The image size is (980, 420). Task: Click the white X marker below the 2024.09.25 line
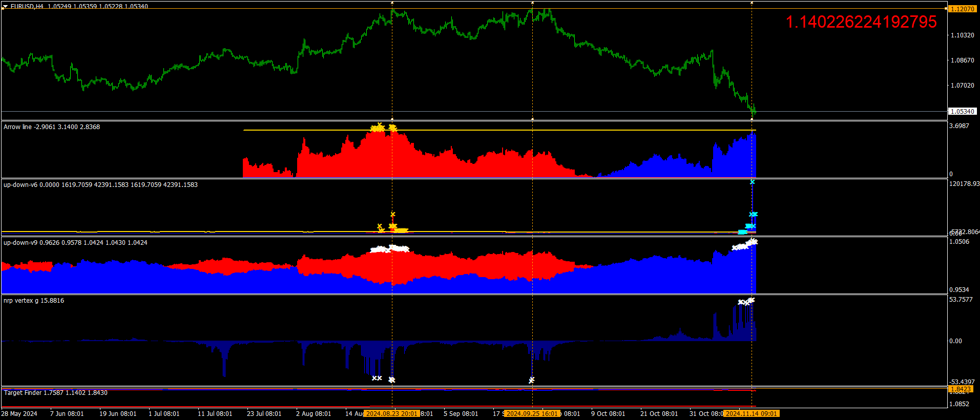[532, 380]
